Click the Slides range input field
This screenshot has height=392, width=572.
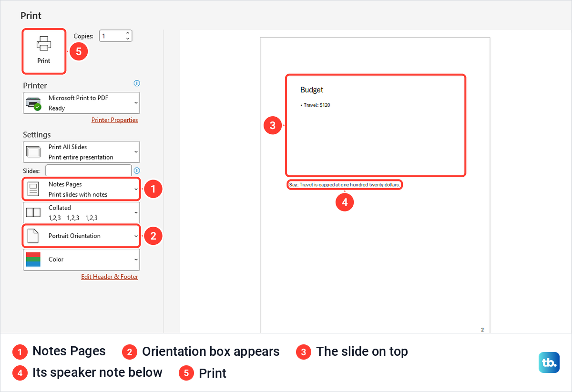tap(88, 171)
